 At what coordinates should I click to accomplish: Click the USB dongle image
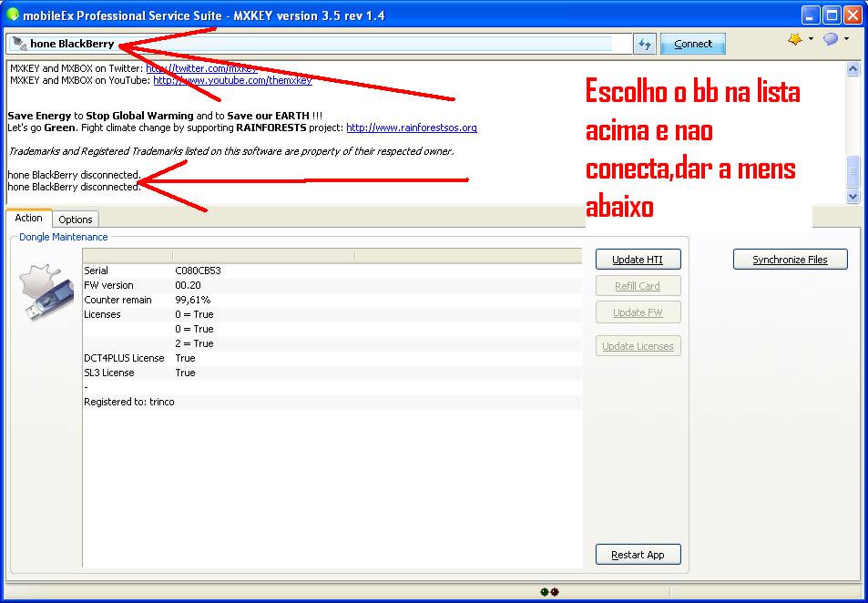(x=47, y=291)
